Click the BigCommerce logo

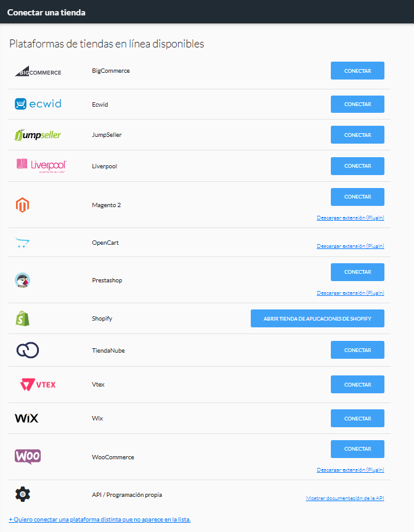(38, 71)
